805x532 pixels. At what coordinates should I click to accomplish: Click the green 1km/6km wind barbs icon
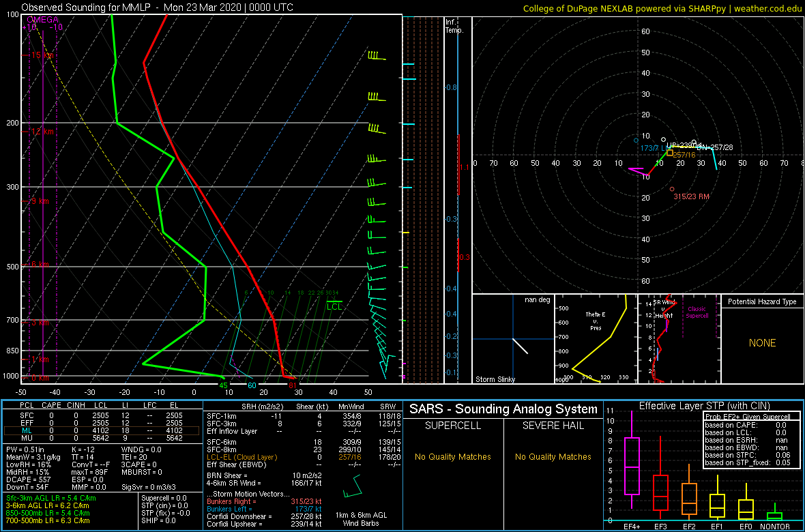[x=352, y=487]
